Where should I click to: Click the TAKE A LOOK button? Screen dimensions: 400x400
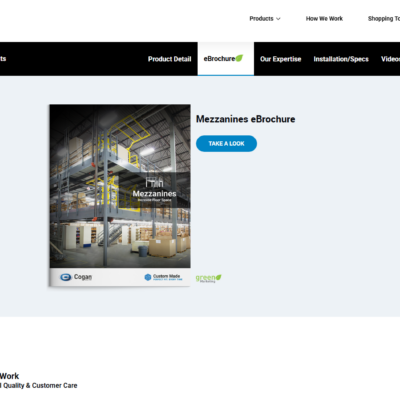point(226,144)
